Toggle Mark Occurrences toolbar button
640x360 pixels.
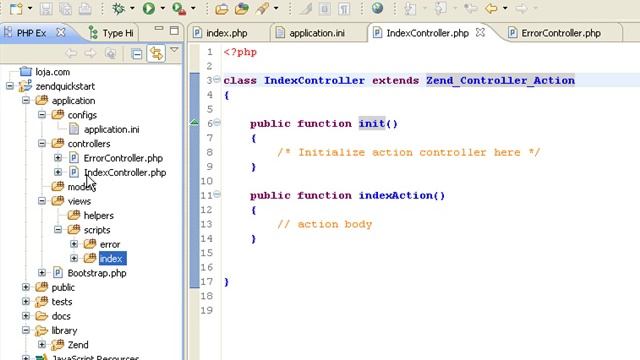305,8
